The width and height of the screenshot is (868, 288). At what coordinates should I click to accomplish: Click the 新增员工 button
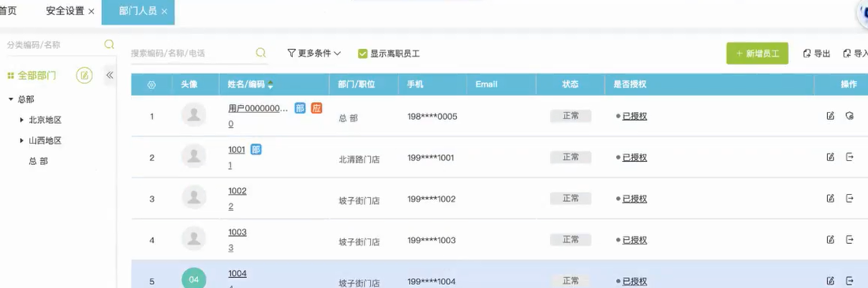(x=758, y=54)
